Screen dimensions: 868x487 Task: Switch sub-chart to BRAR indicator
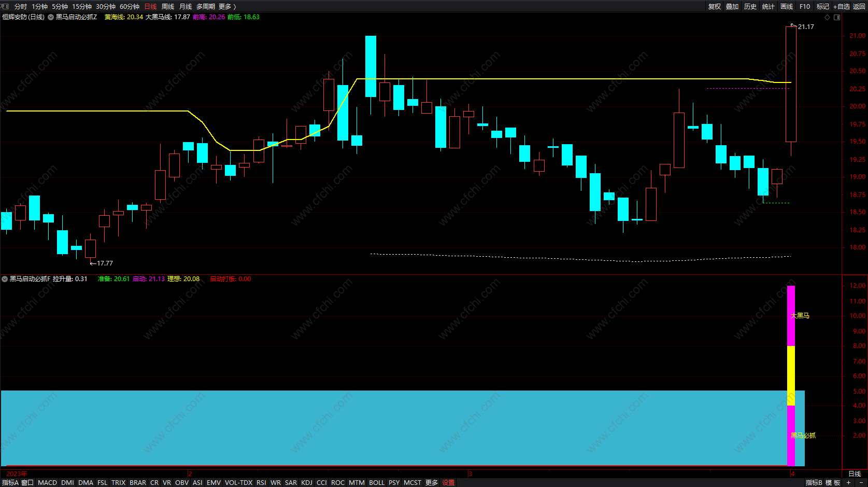point(138,482)
